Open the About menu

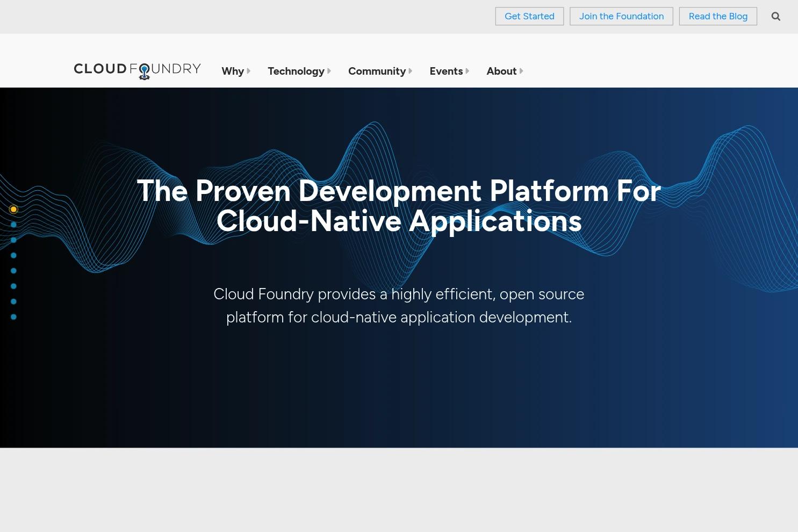click(x=501, y=71)
